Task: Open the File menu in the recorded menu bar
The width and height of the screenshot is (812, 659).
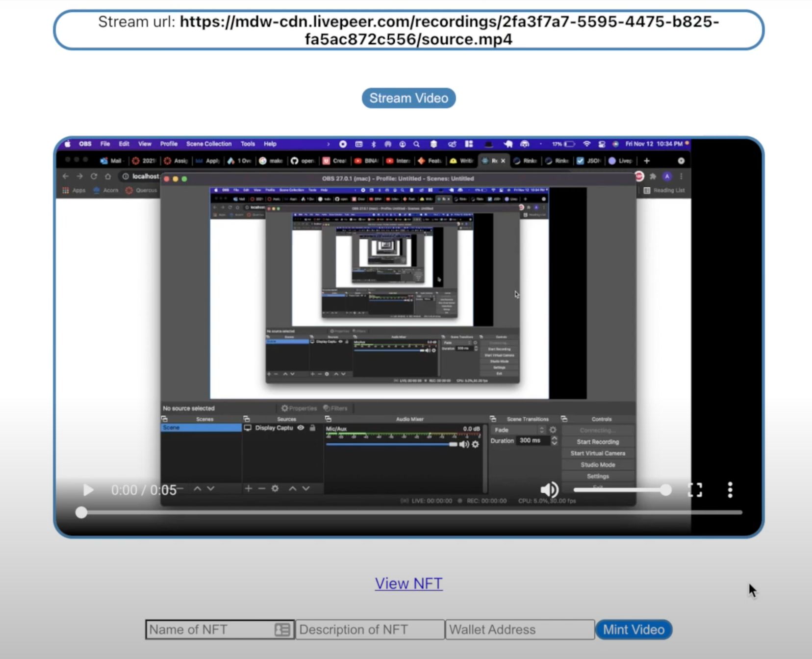Action: coord(105,144)
